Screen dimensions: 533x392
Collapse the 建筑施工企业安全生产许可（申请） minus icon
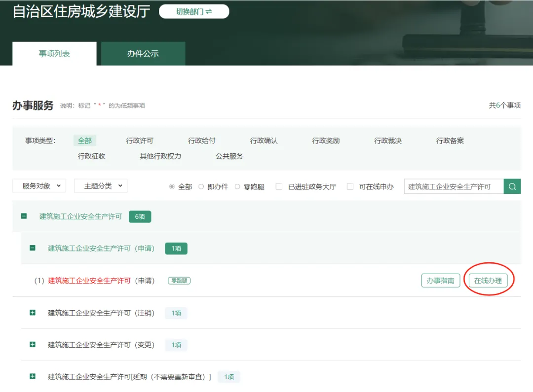click(x=33, y=248)
